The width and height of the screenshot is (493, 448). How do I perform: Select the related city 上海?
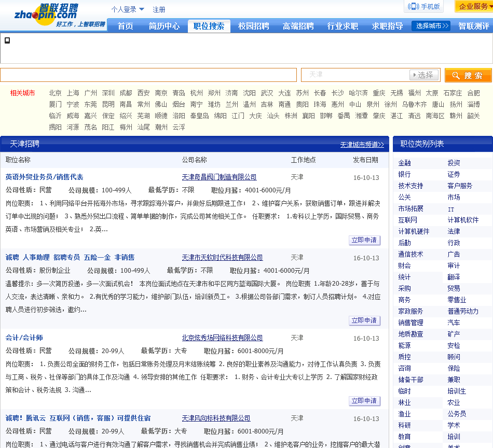[73, 93]
